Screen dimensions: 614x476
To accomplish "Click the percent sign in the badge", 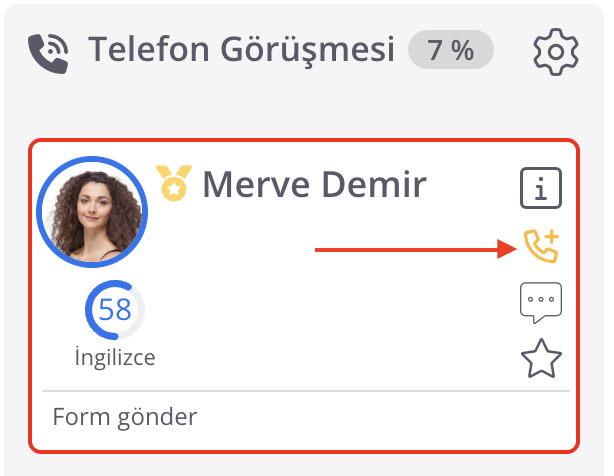I will (462, 50).
